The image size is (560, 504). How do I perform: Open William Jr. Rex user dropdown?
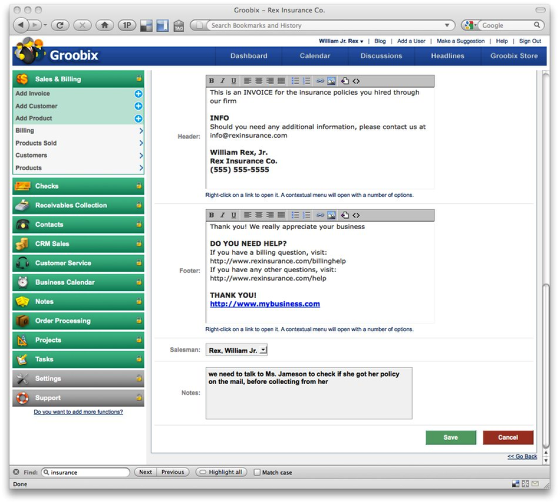341,41
